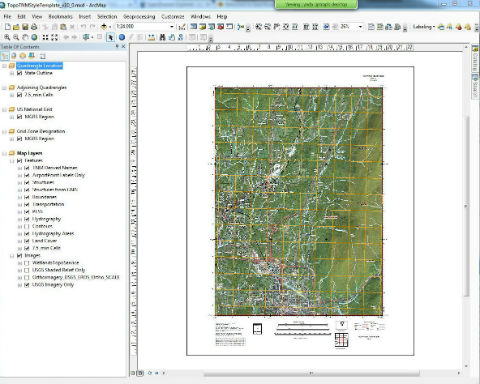The height and width of the screenshot is (384, 480).
Task: Enable the USGS Shaded Relief Only layer
Action: [x=27, y=270]
